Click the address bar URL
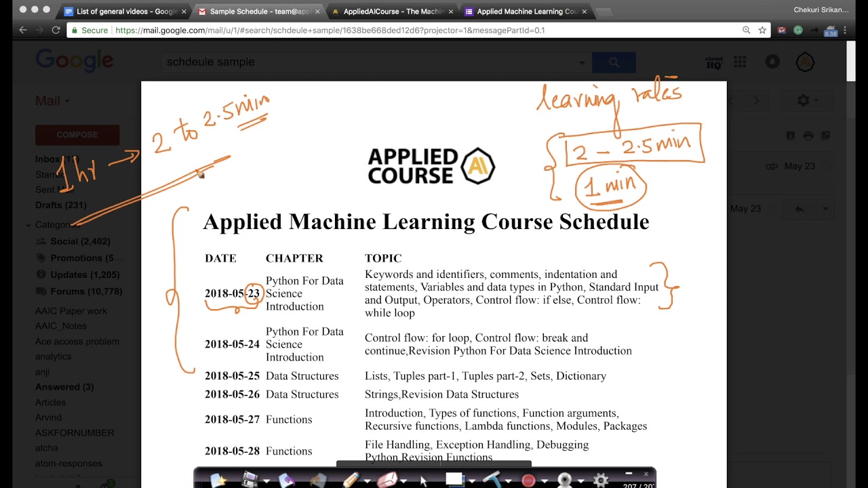 pyautogui.click(x=330, y=30)
